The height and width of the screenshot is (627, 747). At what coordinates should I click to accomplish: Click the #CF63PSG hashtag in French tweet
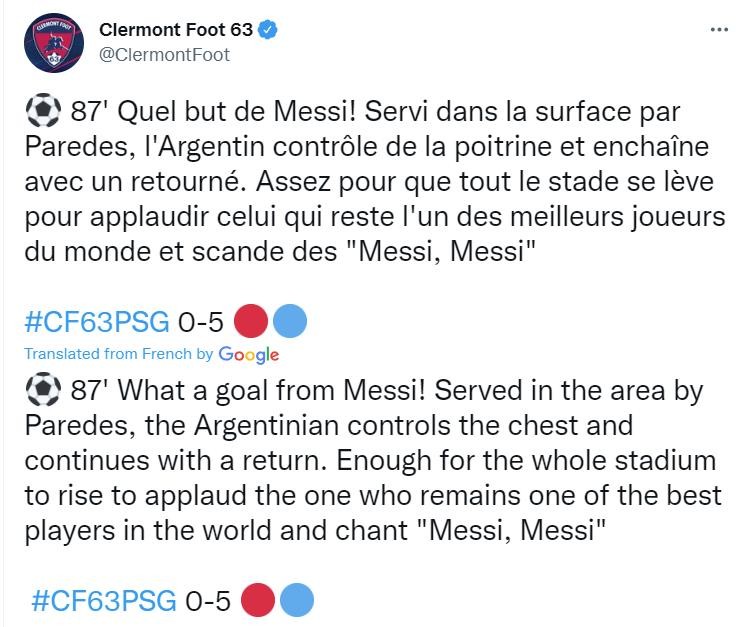point(97,322)
